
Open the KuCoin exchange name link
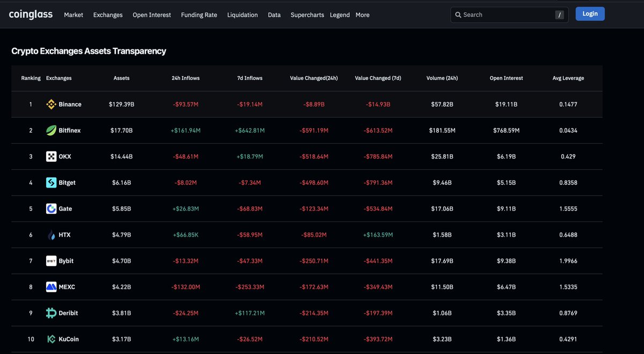click(x=69, y=339)
